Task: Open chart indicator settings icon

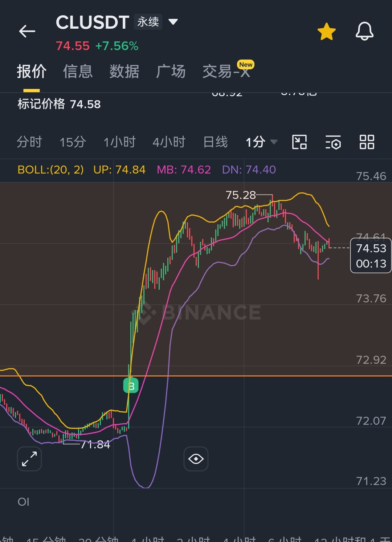Action: (333, 142)
